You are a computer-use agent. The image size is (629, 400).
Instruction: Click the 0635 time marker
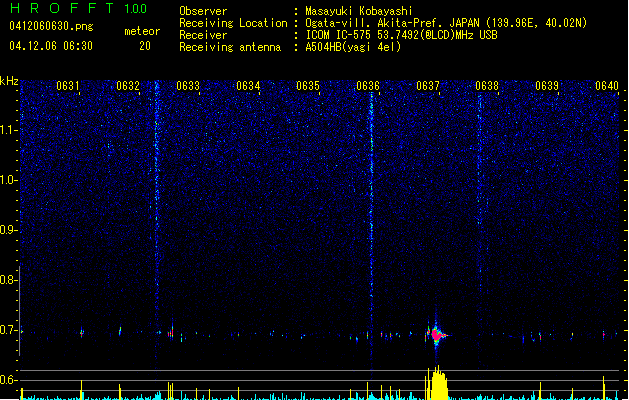(308, 85)
